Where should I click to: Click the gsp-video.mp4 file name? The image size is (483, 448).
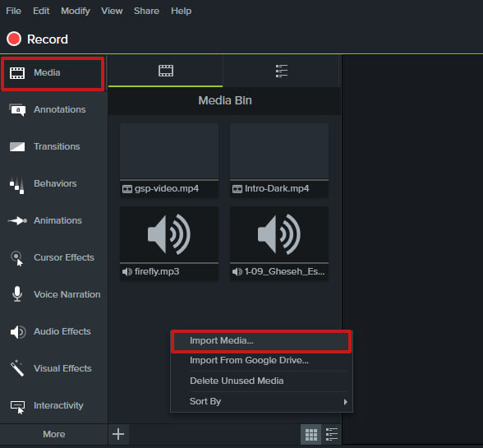tap(167, 189)
